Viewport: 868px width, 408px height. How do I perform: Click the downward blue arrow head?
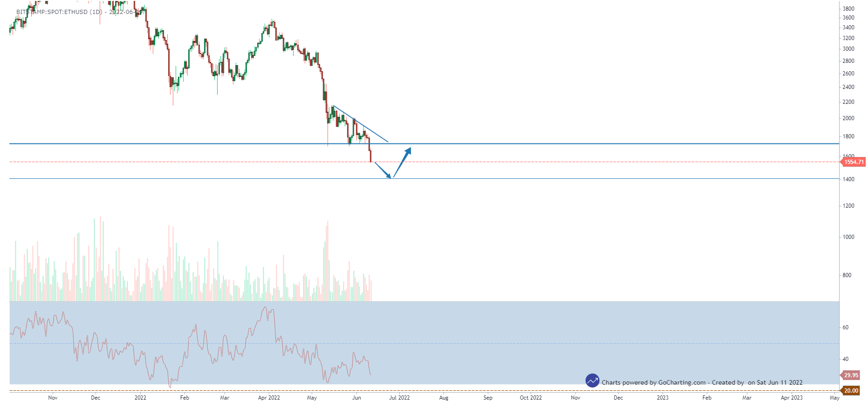click(389, 176)
